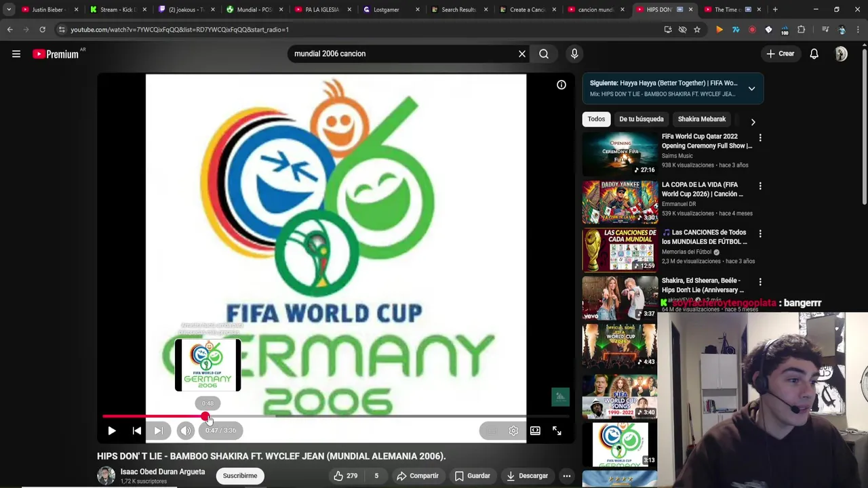Mute the video volume speaker icon
The height and width of the screenshot is (488, 868).
click(186, 430)
